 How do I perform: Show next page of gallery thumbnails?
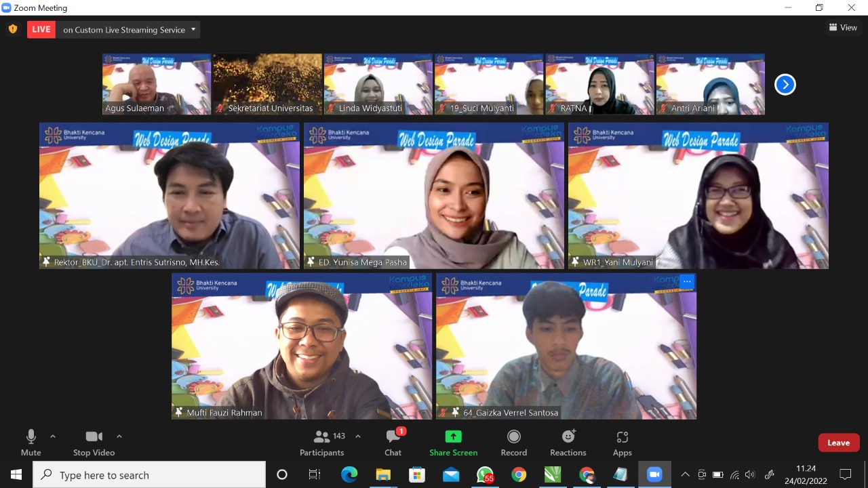pyautogui.click(x=785, y=85)
